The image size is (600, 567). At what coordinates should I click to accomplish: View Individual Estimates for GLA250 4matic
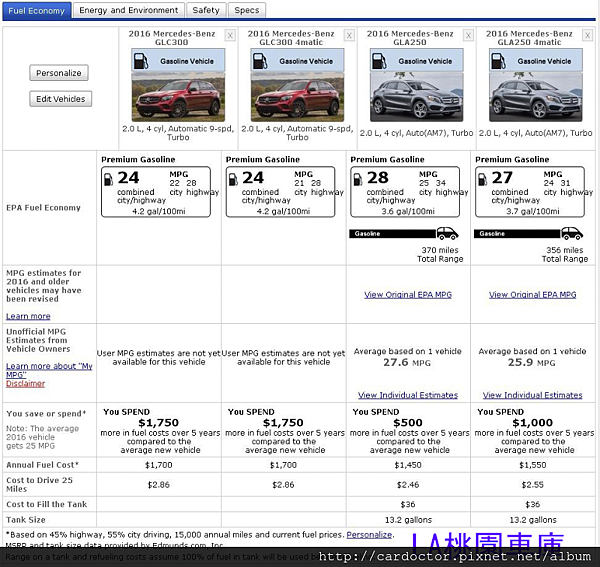click(x=533, y=395)
